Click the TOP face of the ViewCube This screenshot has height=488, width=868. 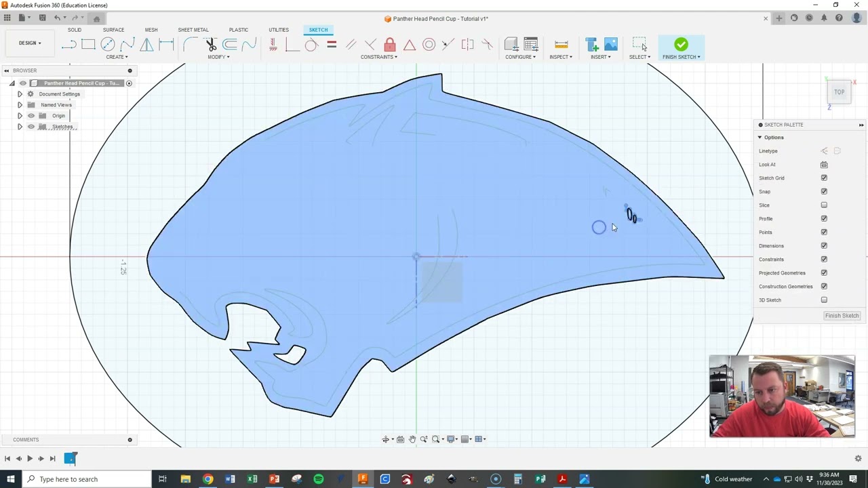[x=840, y=92]
